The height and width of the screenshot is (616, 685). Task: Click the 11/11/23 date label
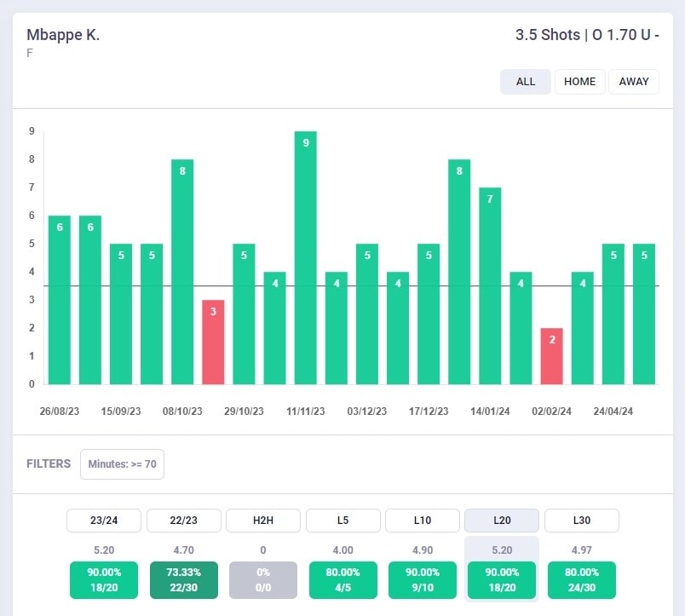click(305, 412)
